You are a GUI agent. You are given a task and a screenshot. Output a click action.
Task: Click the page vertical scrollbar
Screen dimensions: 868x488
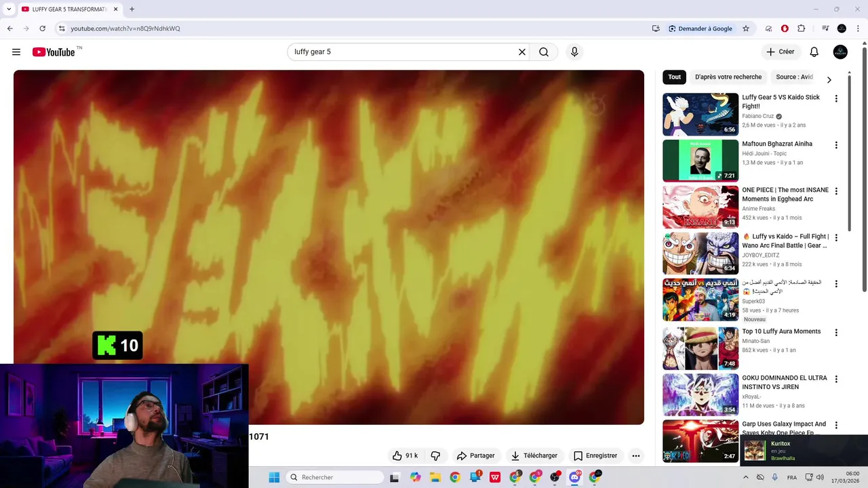[x=864, y=169]
